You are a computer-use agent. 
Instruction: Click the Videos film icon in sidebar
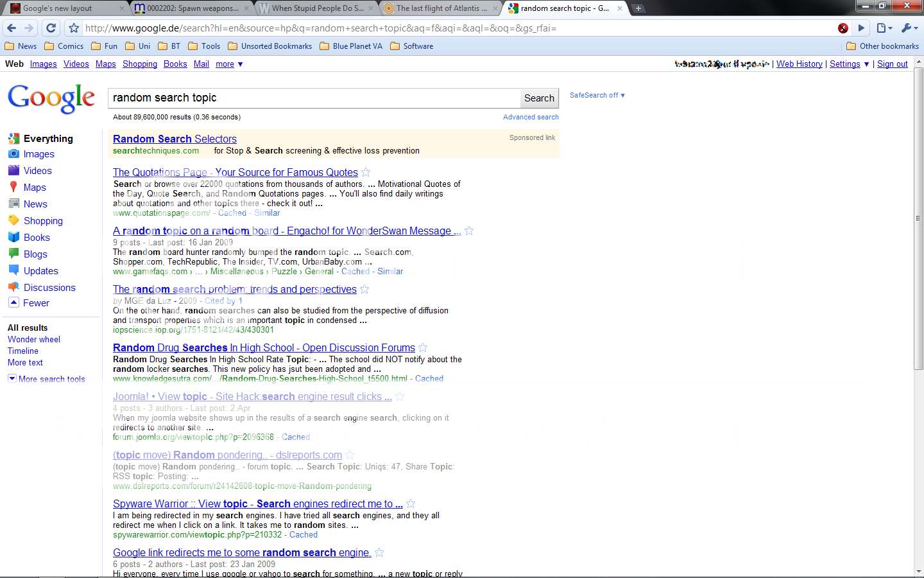(13, 171)
